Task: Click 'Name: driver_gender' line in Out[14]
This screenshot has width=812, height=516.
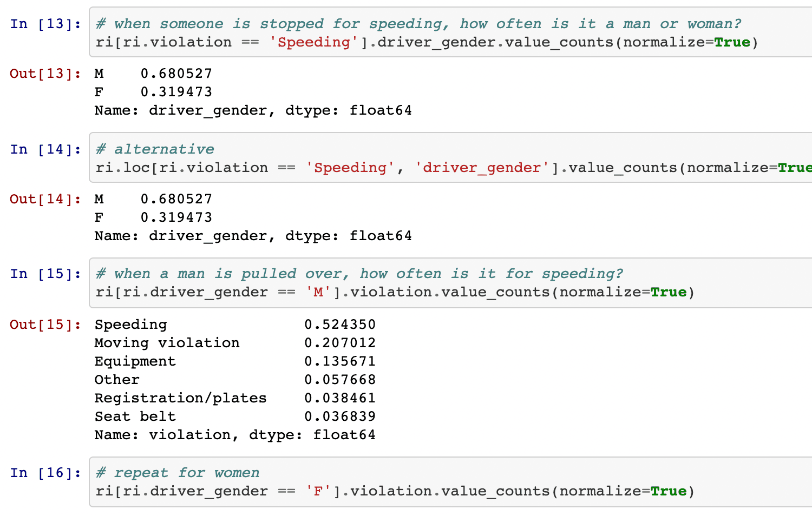Action: (253, 236)
